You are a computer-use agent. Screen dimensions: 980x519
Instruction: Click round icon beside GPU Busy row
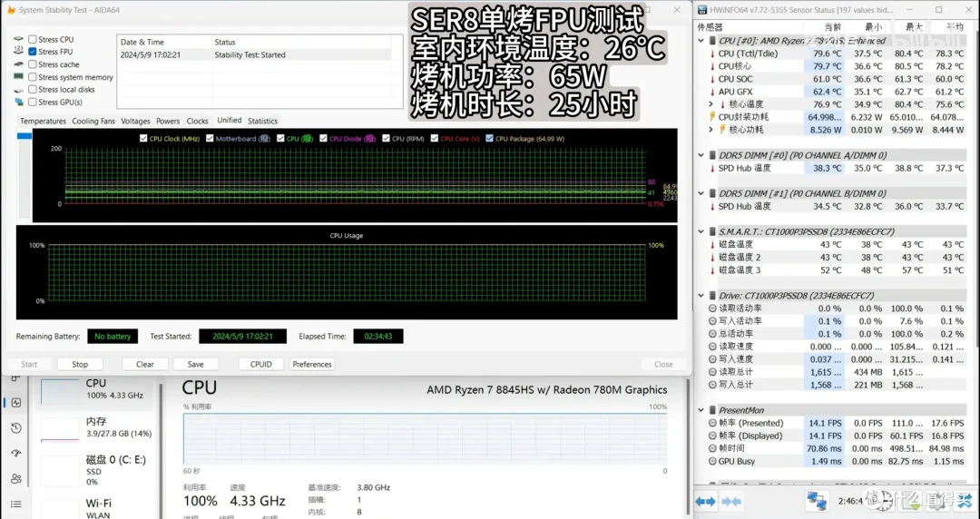coord(712,462)
